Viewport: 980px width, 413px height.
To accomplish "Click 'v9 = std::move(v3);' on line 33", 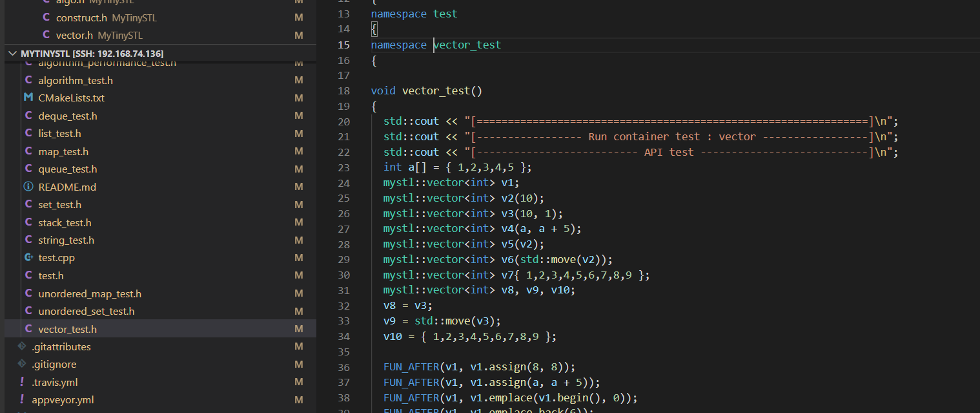I will coord(442,321).
